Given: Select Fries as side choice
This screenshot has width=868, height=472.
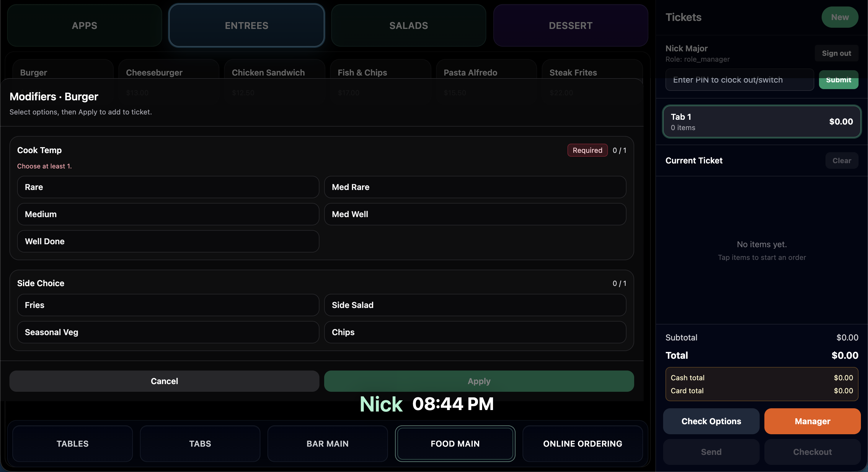Looking at the screenshot, I should tap(168, 305).
